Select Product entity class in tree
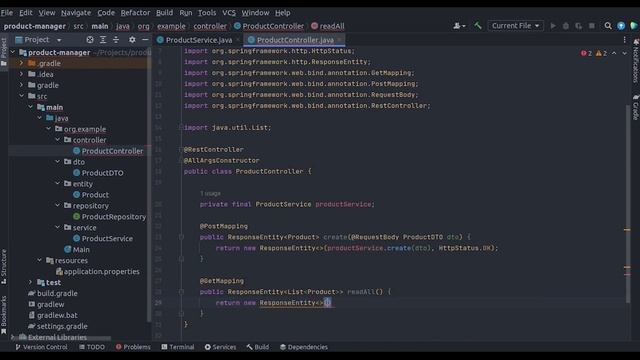The width and height of the screenshot is (640, 360). (91, 195)
